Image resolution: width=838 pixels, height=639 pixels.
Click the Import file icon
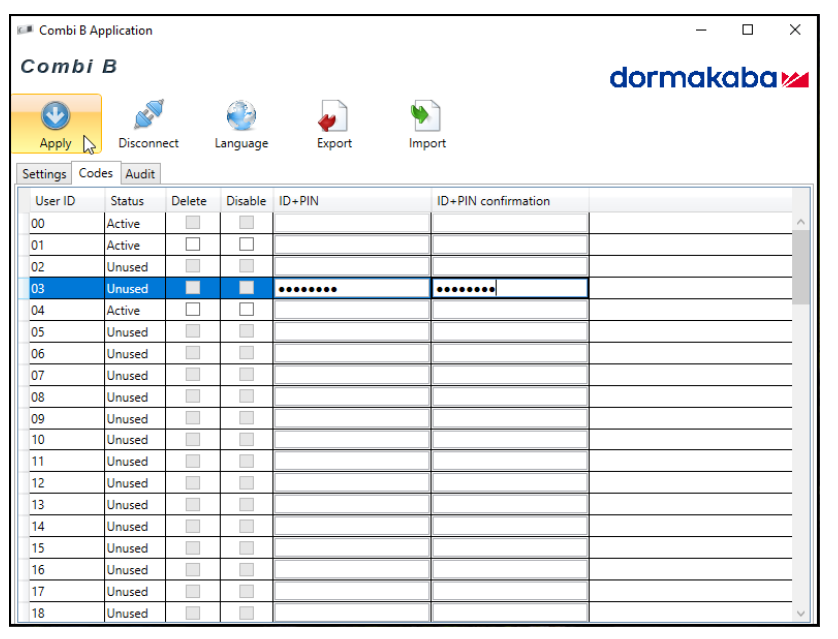pos(427,116)
